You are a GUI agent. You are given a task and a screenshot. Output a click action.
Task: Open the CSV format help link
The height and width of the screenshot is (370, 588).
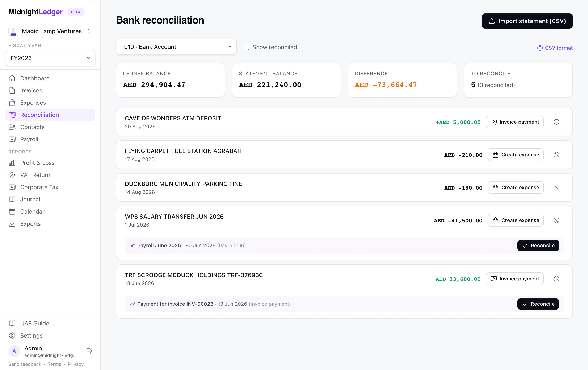pyautogui.click(x=555, y=48)
